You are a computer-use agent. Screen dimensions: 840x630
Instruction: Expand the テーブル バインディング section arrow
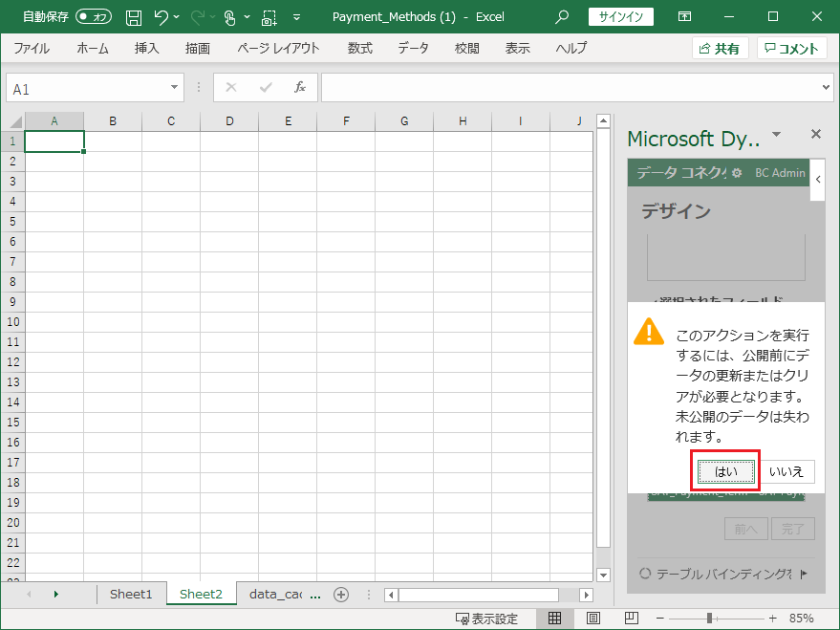803,575
